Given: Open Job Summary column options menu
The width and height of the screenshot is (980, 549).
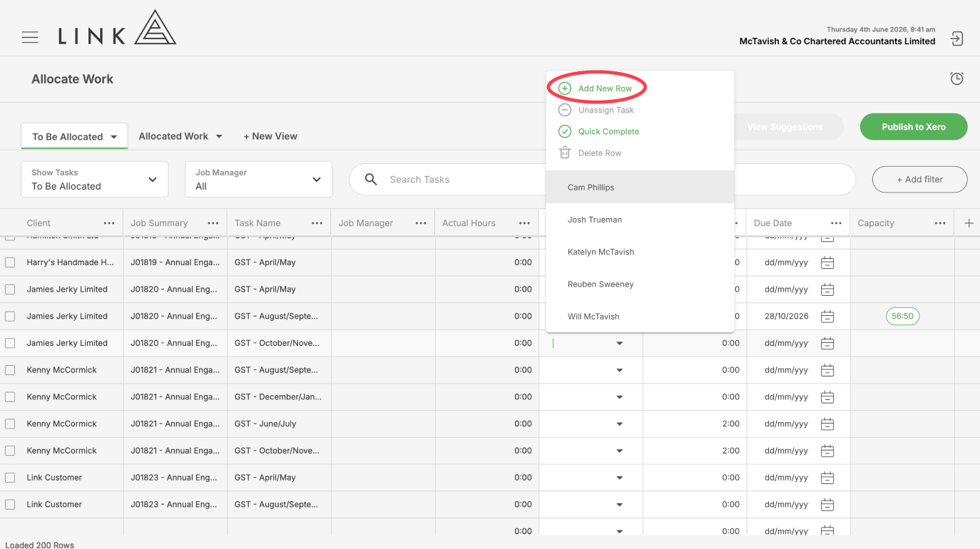Looking at the screenshot, I should pyautogui.click(x=213, y=223).
